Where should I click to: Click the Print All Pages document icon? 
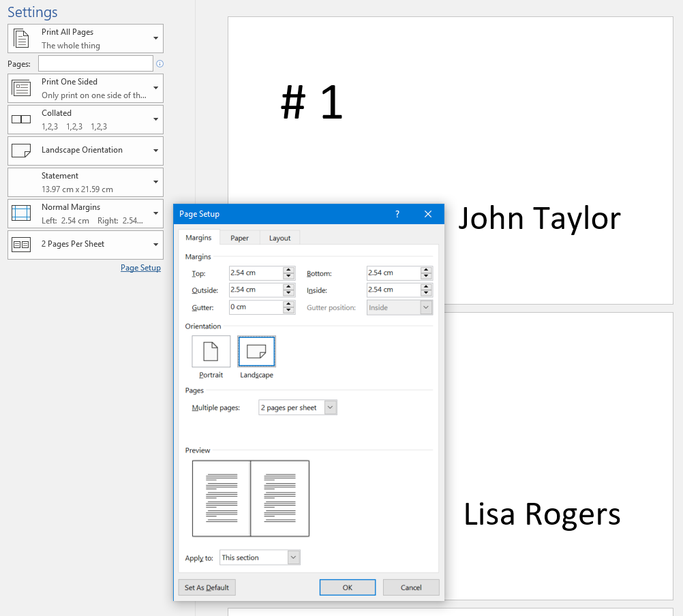[22, 39]
